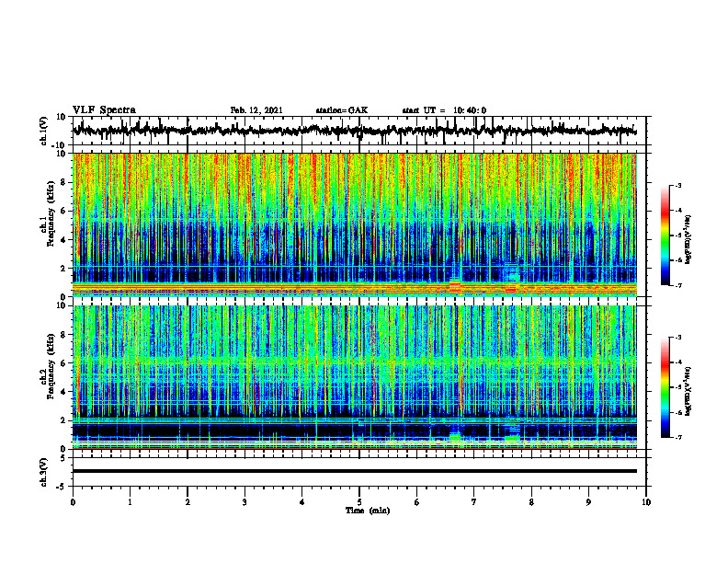The width and height of the screenshot is (728, 563).
Task: Click the 1 minute tick label
Action: pos(130,502)
